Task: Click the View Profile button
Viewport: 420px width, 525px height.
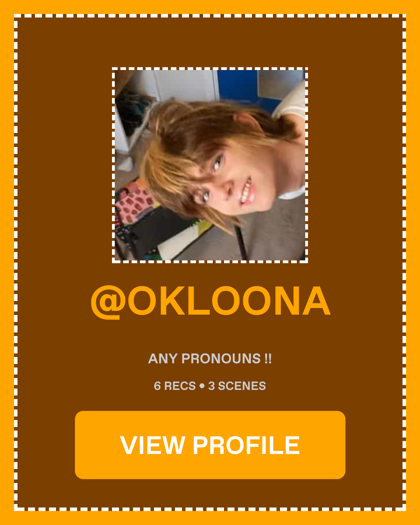Action: click(210, 445)
